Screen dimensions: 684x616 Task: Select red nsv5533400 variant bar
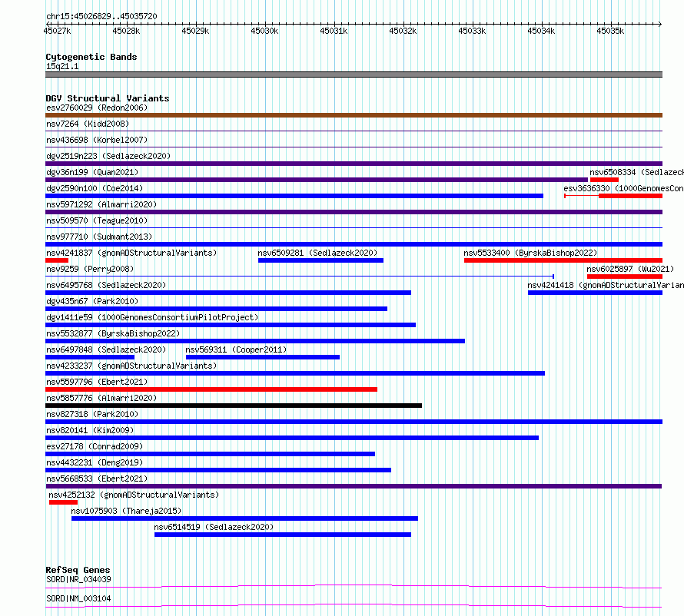(x=563, y=260)
